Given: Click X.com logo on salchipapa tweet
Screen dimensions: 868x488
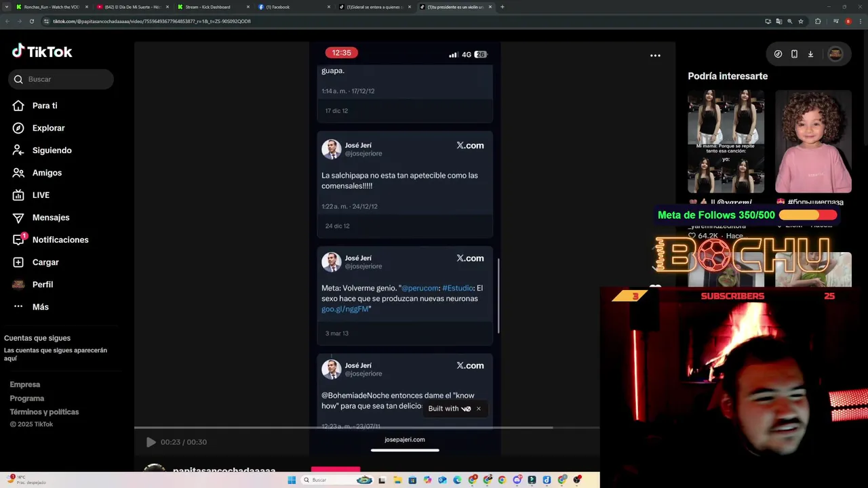Looking at the screenshot, I should [470, 146].
